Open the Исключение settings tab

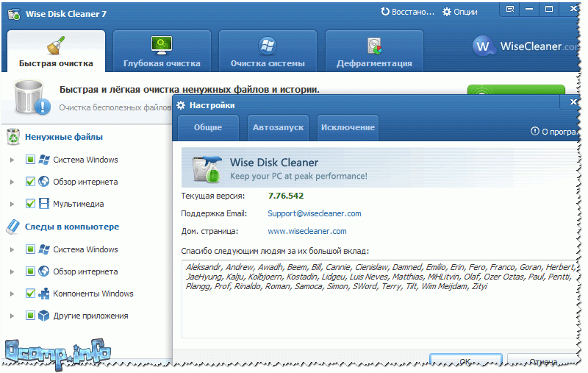tap(348, 127)
